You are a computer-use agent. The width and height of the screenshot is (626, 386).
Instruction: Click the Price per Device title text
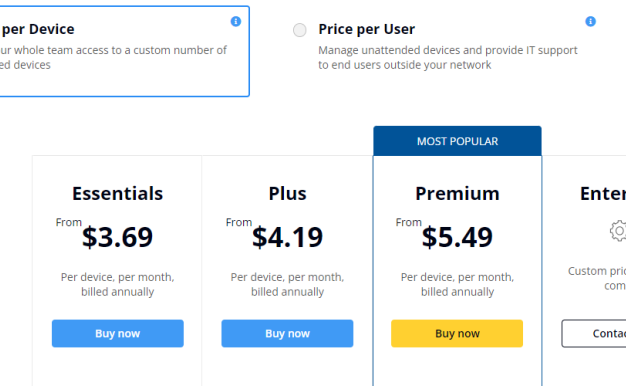(x=37, y=29)
